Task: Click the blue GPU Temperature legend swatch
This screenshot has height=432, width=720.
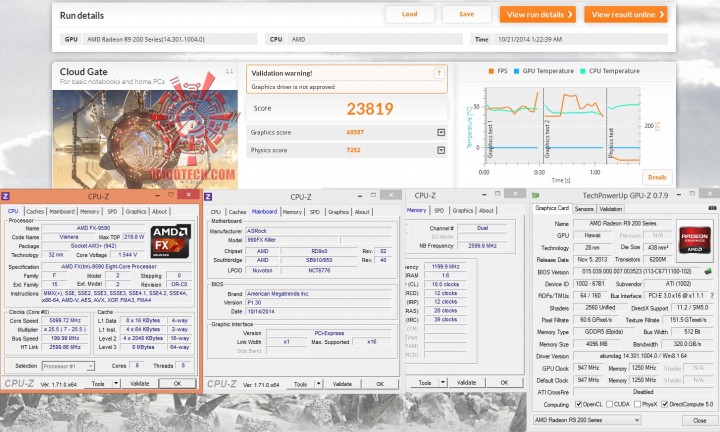Action: (x=516, y=71)
